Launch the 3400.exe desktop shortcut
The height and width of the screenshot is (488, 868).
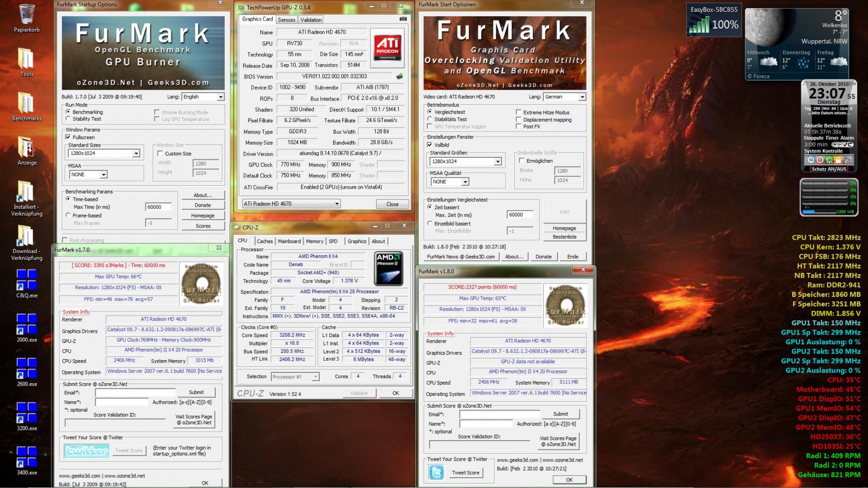26,461
